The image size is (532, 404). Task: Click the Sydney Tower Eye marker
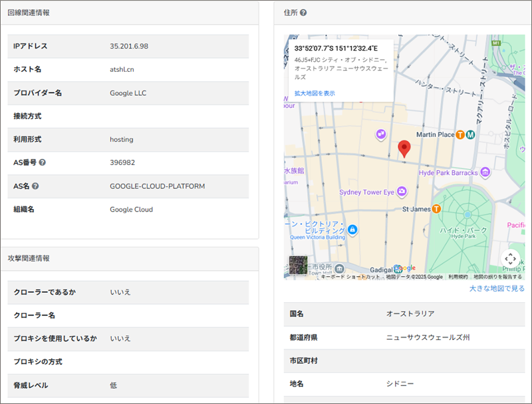[401, 193]
